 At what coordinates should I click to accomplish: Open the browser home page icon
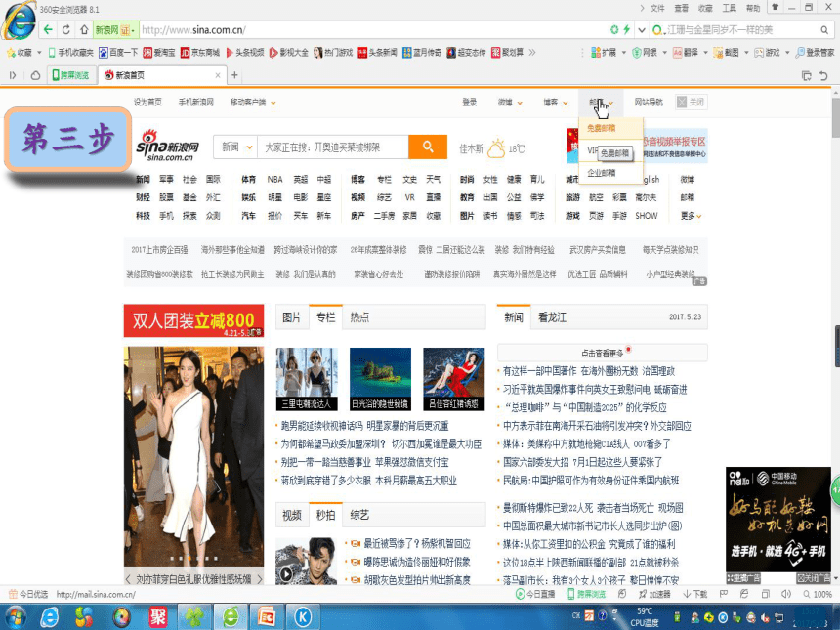point(84,30)
